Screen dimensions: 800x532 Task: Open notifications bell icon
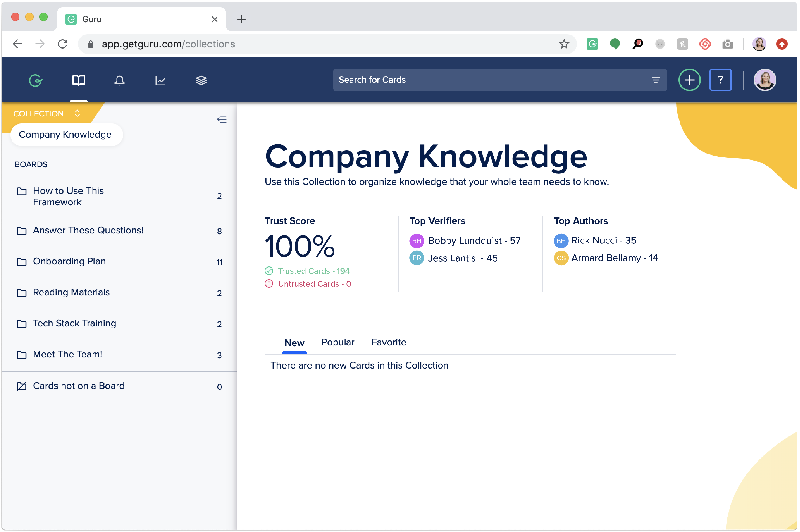[x=120, y=81]
